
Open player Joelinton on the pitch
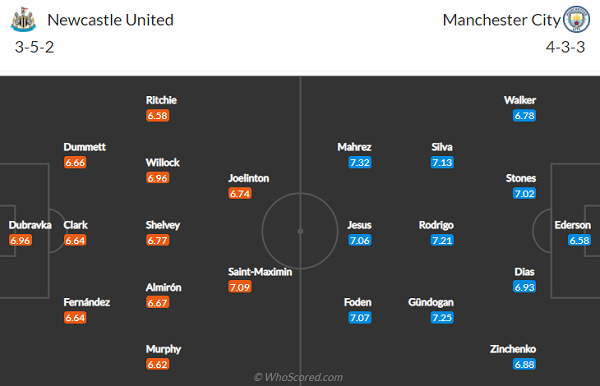tap(248, 178)
